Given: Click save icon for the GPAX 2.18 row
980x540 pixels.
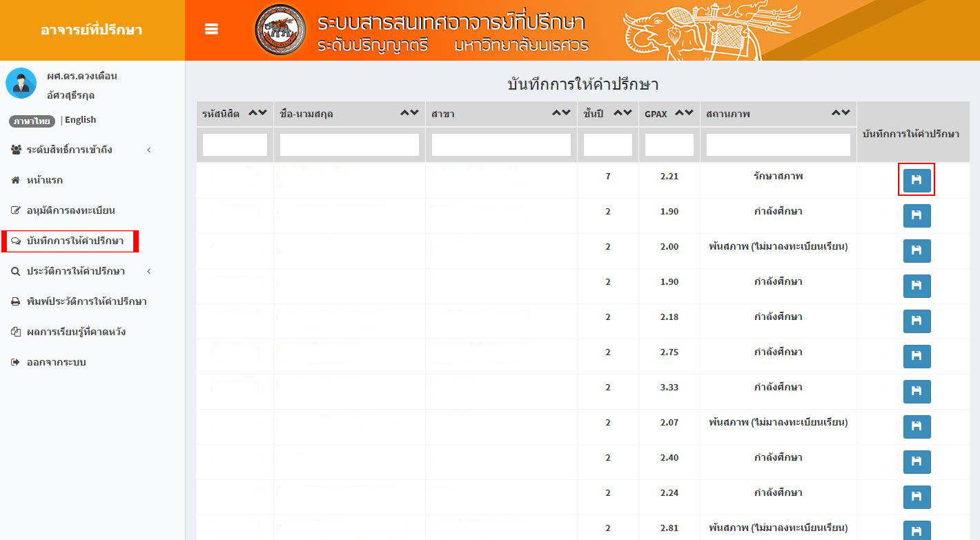Looking at the screenshot, I should tap(917, 321).
